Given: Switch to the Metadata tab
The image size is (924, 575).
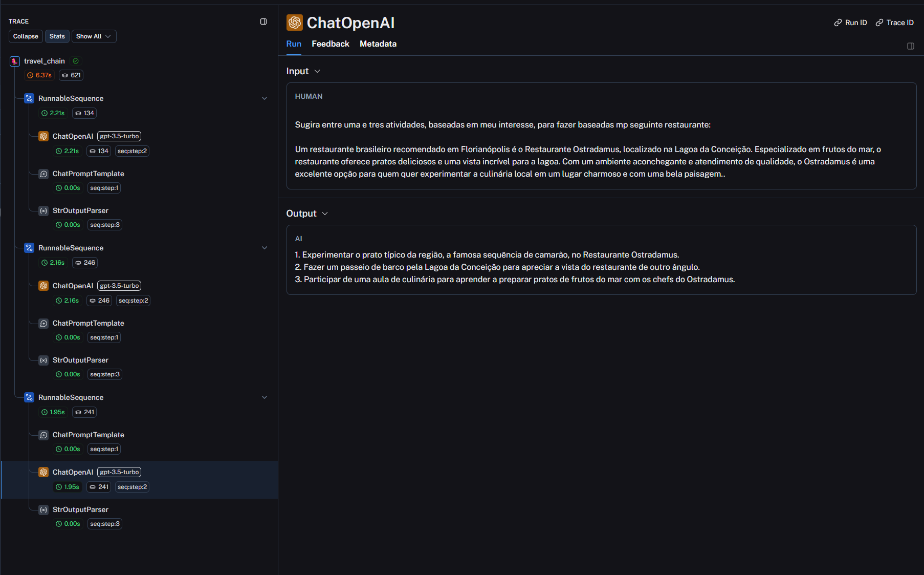Looking at the screenshot, I should point(378,44).
